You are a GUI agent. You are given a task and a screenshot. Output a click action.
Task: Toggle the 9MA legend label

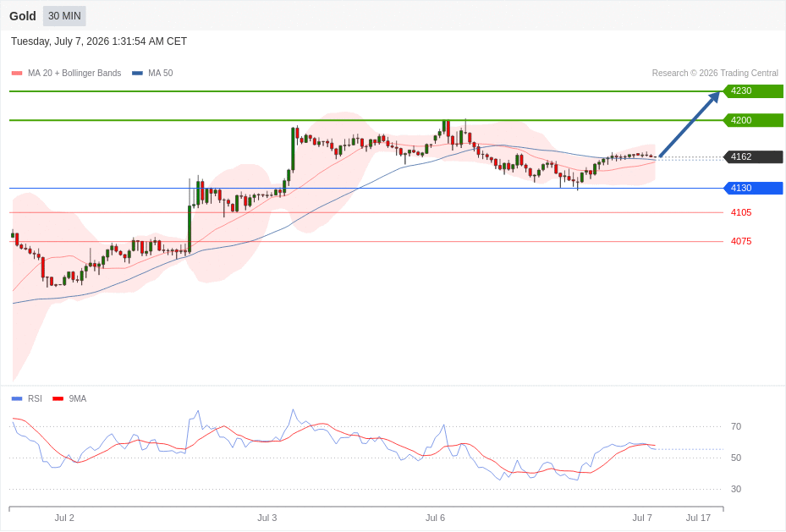78,398
